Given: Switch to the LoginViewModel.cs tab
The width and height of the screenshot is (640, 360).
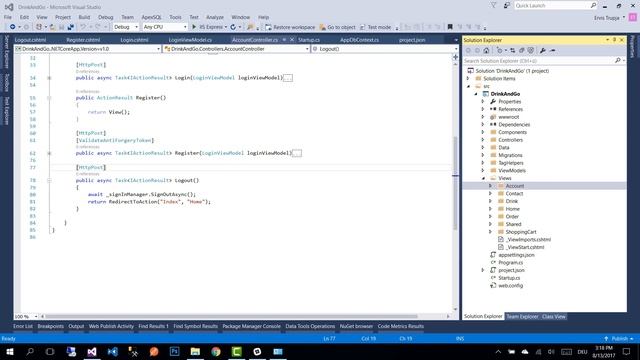Looking at the screenshot, I should [x=190, y=40].
